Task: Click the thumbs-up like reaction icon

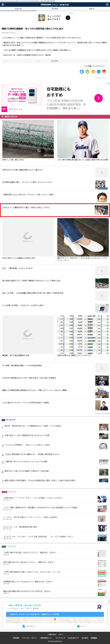Action: [x=82, y=72]
